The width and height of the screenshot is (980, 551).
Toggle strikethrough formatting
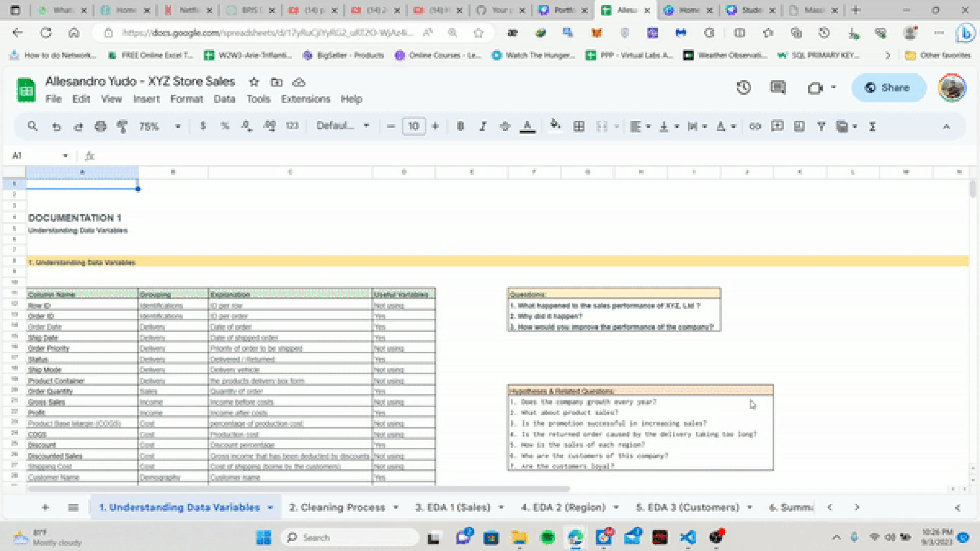coord(505,126)
